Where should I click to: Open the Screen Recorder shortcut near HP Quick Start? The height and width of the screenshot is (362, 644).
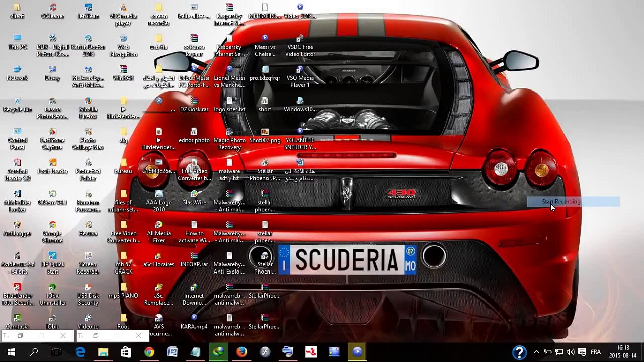point(88,264)
